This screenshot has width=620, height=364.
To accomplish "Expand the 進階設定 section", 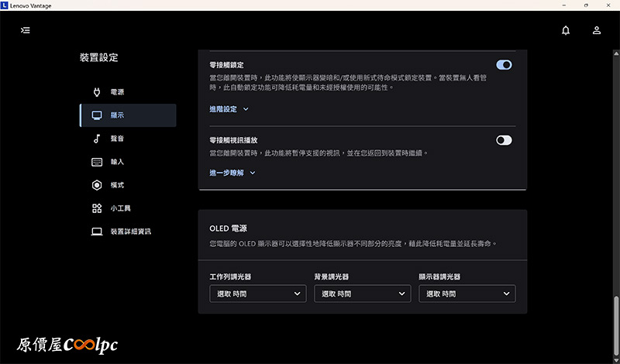I will point(229,109).
